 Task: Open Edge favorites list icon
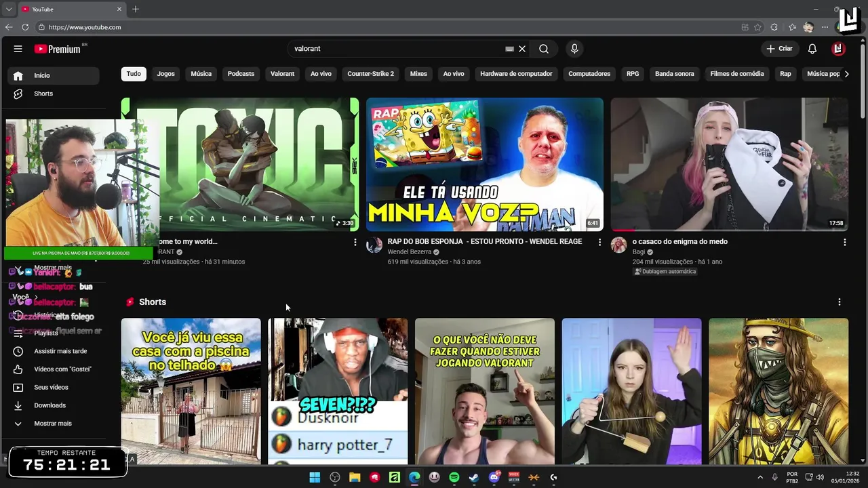(x=792, y=27)
